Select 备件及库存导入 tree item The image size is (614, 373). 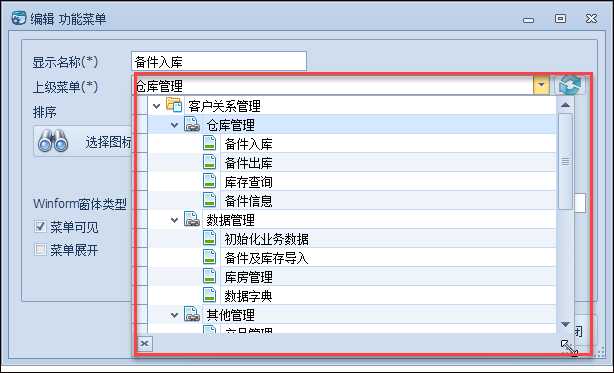tap(267, 258)
